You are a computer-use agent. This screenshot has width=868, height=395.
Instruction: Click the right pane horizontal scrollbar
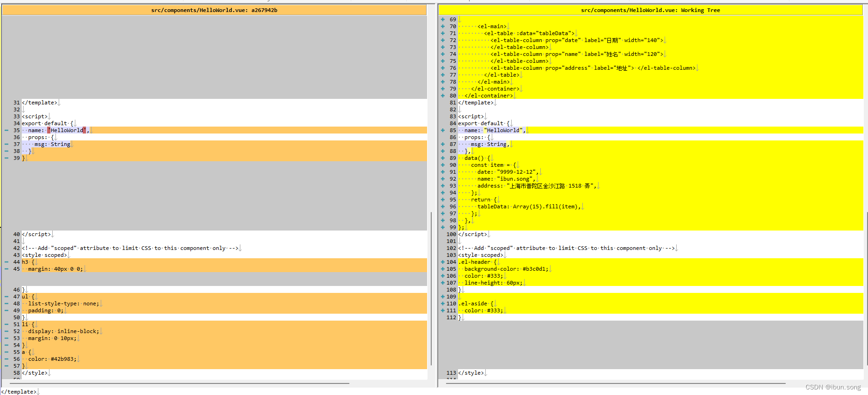616,383
